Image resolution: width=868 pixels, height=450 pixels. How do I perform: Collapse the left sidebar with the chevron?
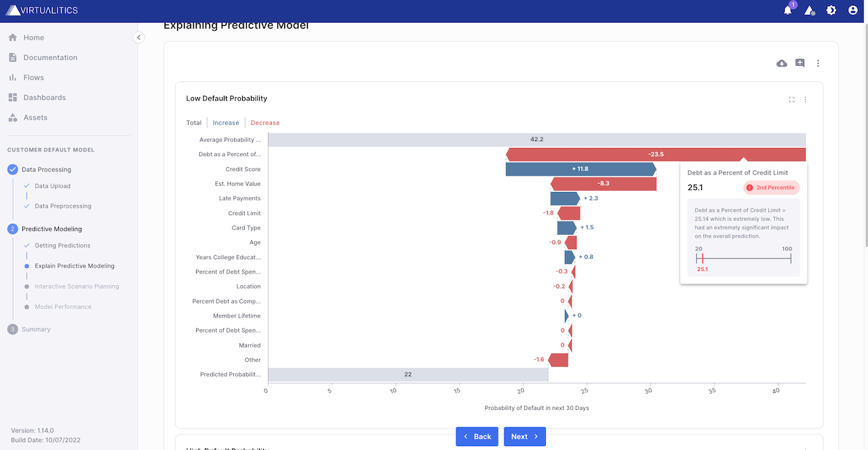point(138,37)
